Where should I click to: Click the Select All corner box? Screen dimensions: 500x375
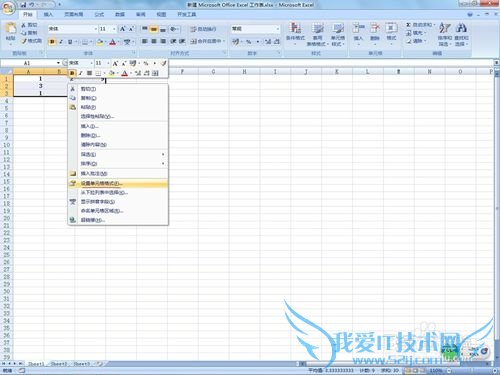pyautogui.click(x=6, y=71)
